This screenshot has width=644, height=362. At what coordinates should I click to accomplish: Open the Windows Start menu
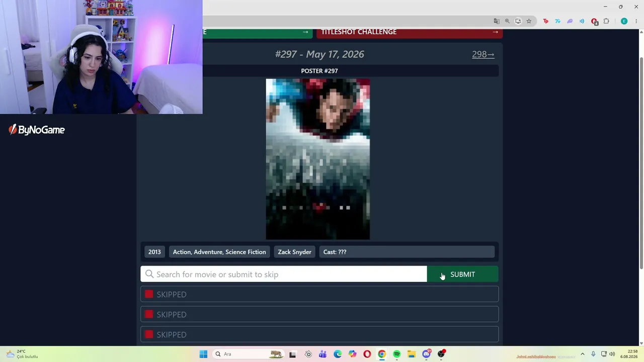[203, 354]
